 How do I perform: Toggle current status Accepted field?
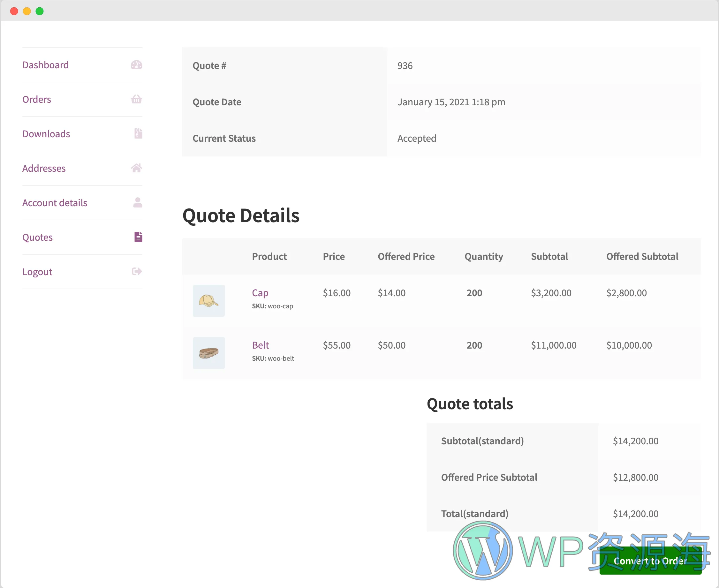pos(416,138)
